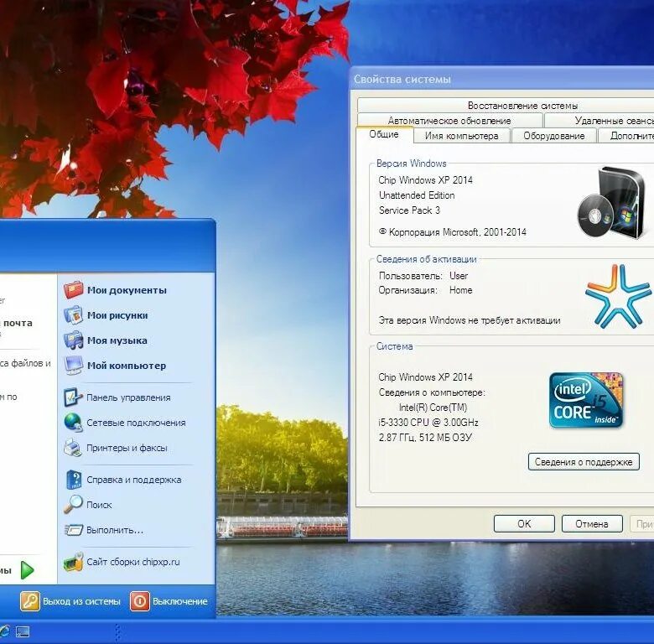Click Панель управления menu label

tap(128, 397)
